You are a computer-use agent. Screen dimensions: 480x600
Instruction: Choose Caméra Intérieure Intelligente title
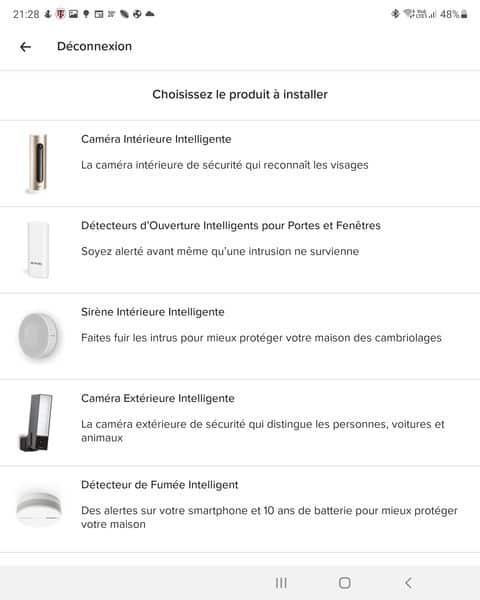(x=156, y=139)
